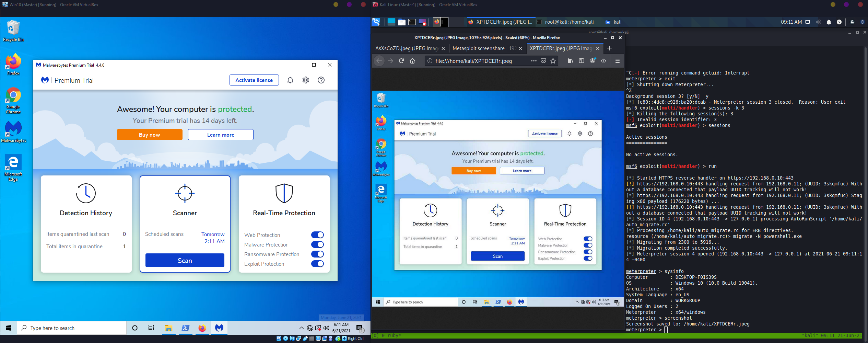The height and width of the screenshot is (343, 868).
Task: Open Firefox account icon
Action: [593, 61]
